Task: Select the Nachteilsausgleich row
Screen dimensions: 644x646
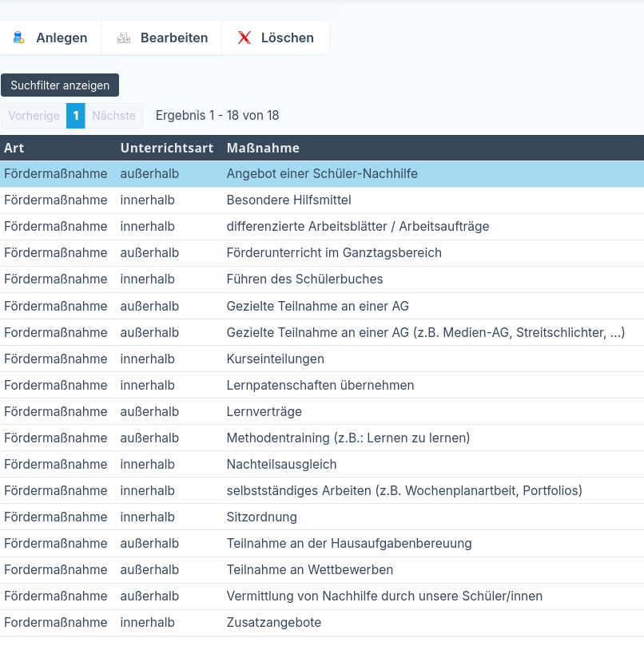Action: pos(281,464)
